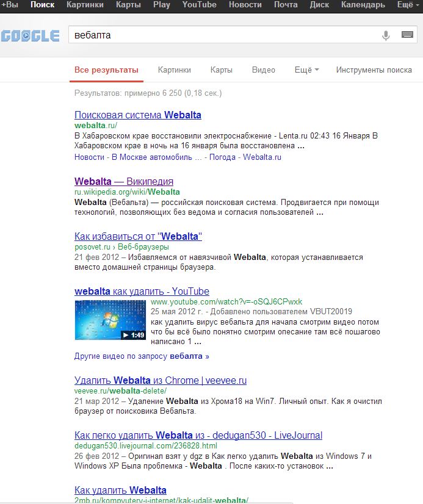
Task: Click URL veevee.ru/webalta-delete/
Action: [x=120, y=391]
